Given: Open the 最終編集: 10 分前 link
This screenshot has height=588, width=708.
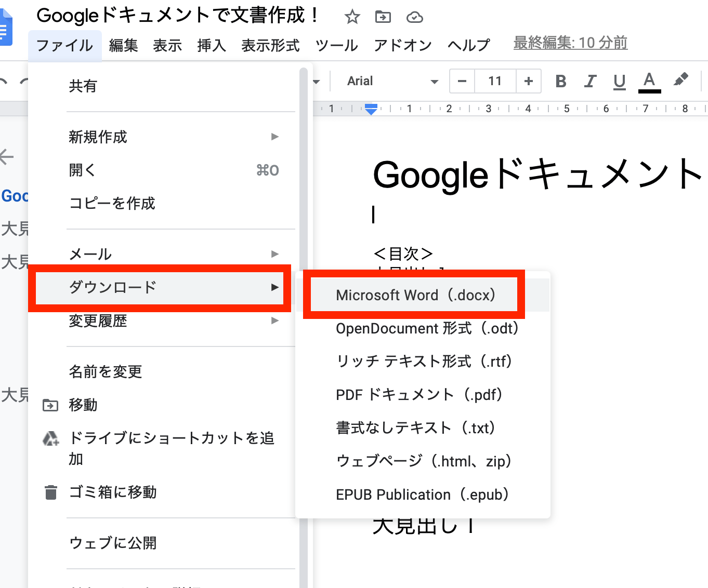Looking at the screenshot, I should [570, 43].
